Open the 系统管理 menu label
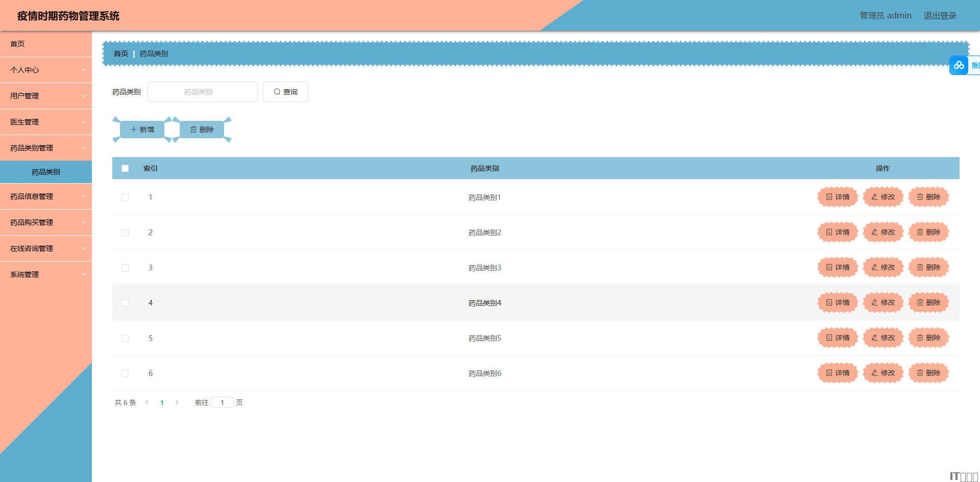The image size is (980, 482). tap(24, 274)
